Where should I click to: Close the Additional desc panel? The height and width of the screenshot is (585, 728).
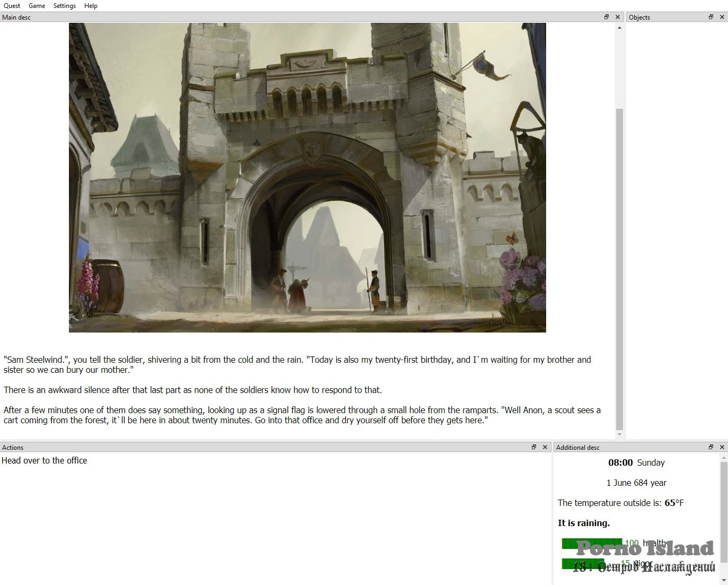coord(722,447)
